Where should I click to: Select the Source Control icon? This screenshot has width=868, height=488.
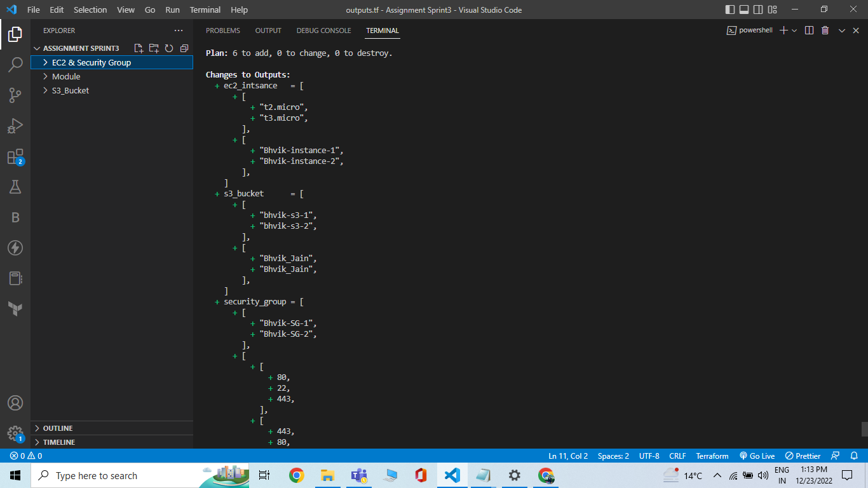(16, 97)
